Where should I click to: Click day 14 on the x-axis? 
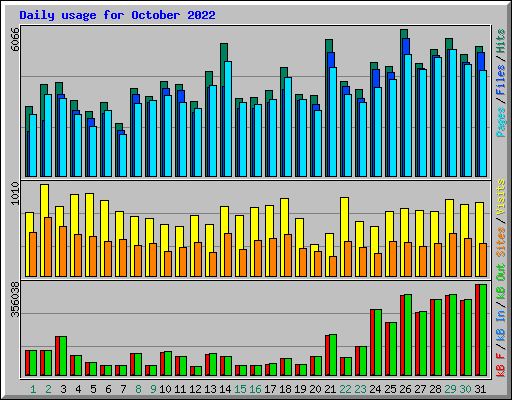(225, 389)
